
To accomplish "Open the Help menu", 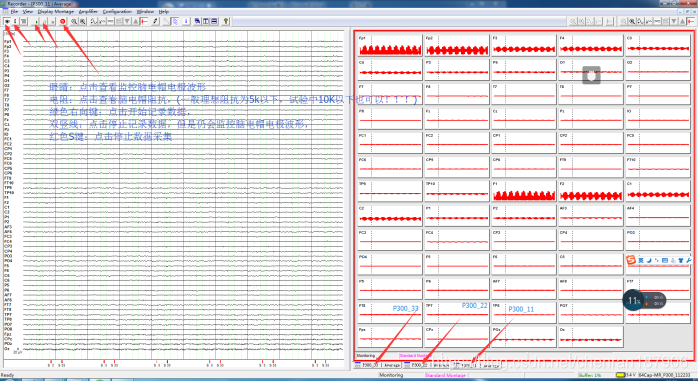I will click(163, 12).
